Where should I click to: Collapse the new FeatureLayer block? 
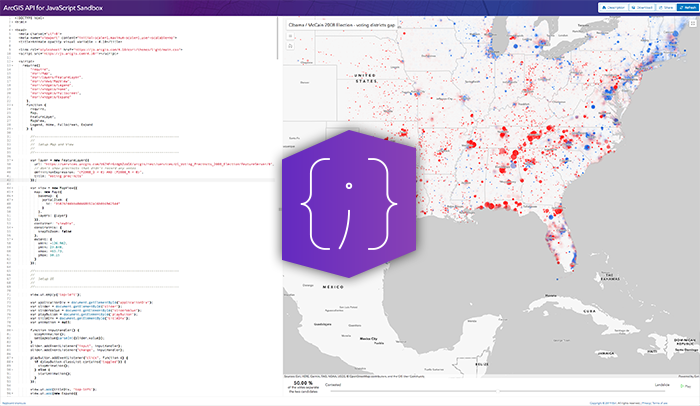tap(12, 160)
